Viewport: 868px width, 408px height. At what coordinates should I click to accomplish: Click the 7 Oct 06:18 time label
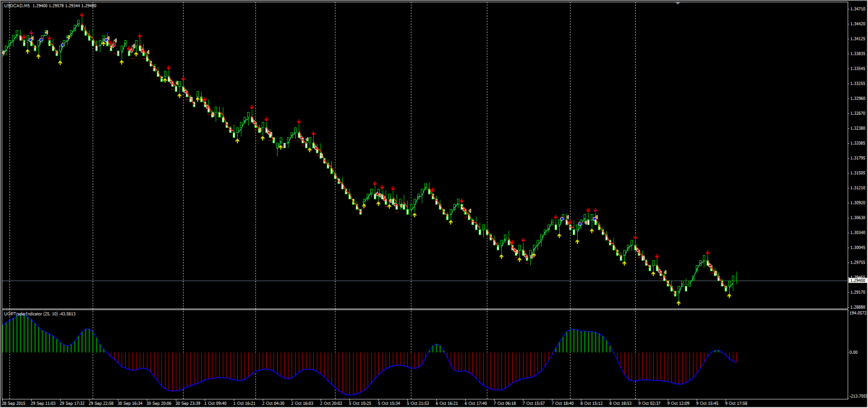pyautogui.click(x=505, y=403)
